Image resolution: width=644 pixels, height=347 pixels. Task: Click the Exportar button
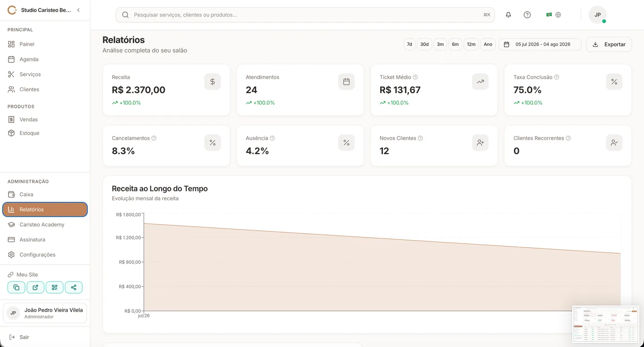pos(609,44)
